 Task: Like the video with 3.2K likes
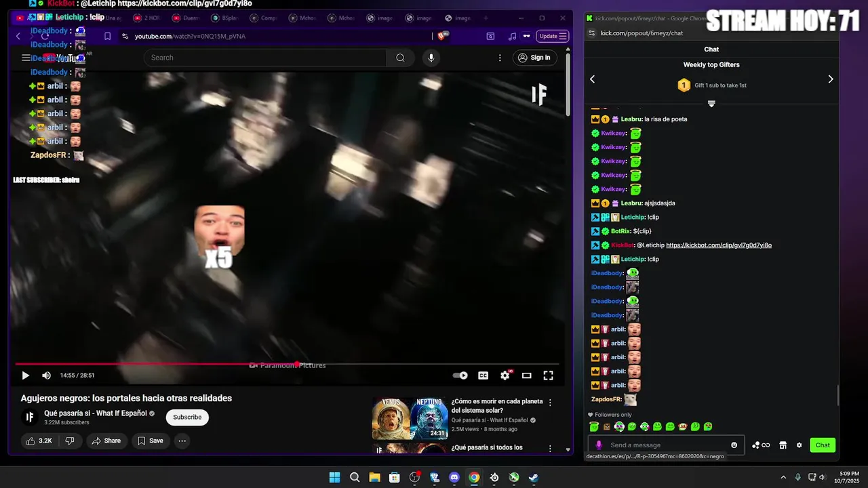point(39,441)
